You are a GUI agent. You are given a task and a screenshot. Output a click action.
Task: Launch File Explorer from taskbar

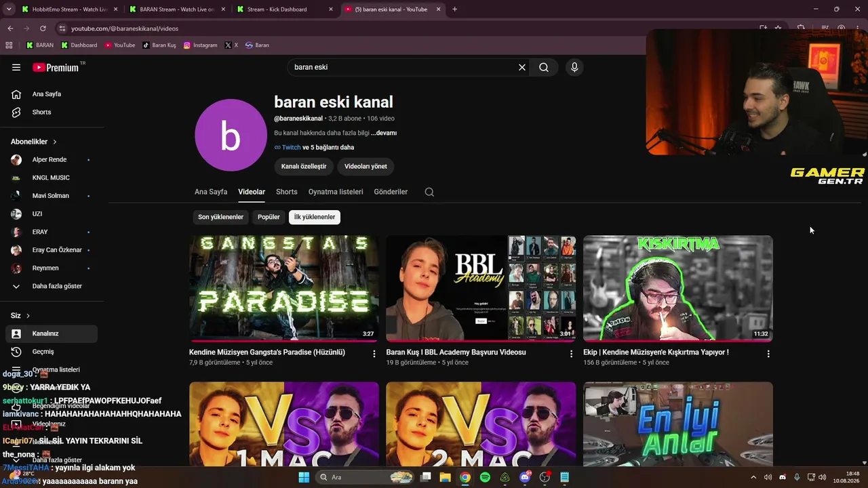(x=446, y=477)
